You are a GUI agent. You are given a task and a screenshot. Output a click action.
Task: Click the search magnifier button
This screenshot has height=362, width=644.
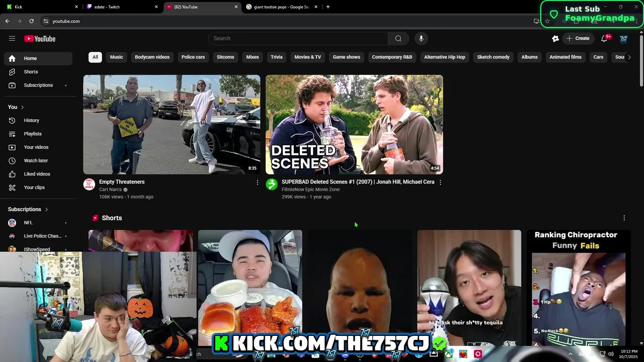coord(398,39)
